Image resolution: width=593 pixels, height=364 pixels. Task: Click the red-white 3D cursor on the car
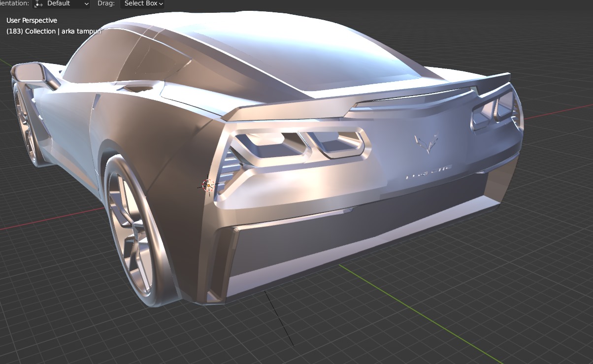(208, 186)
